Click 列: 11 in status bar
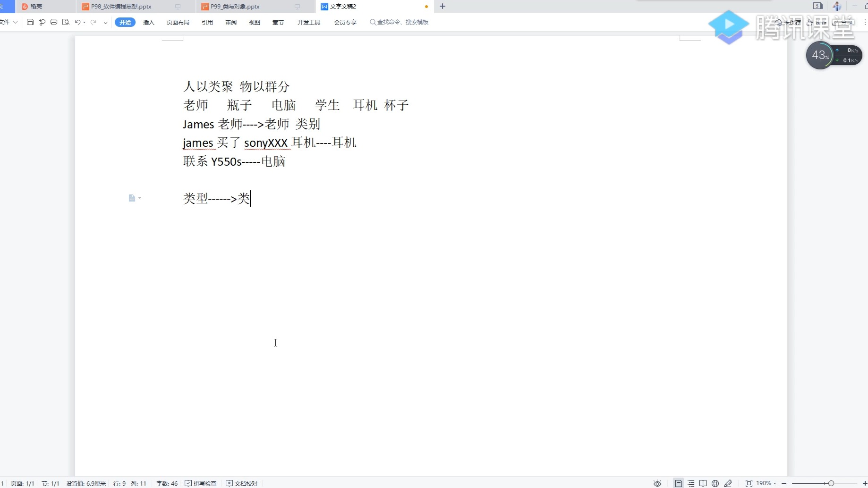The width and height of the screenshot is (868, 488). click(139, 483)
